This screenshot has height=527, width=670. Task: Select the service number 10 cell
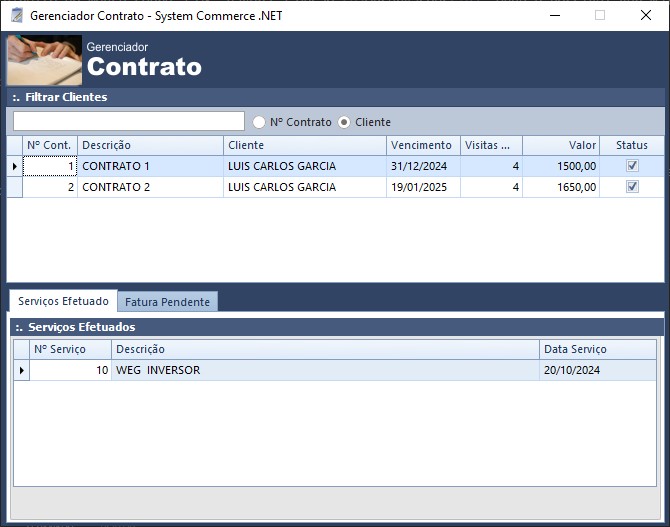71,370
